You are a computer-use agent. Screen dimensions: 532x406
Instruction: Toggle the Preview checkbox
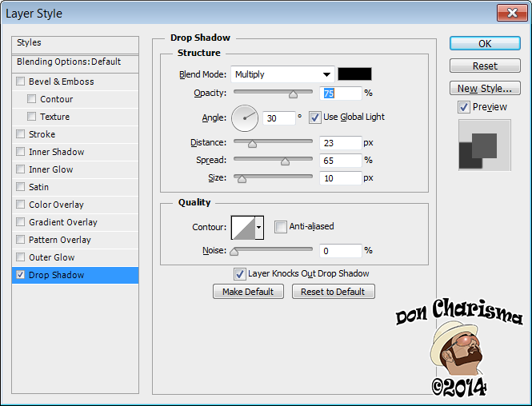tap(464, 107)
